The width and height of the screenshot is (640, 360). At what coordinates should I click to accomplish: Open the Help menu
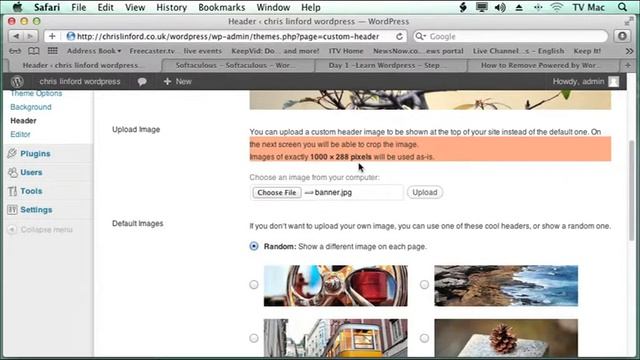pyautogui.click(x=311, y=7)
